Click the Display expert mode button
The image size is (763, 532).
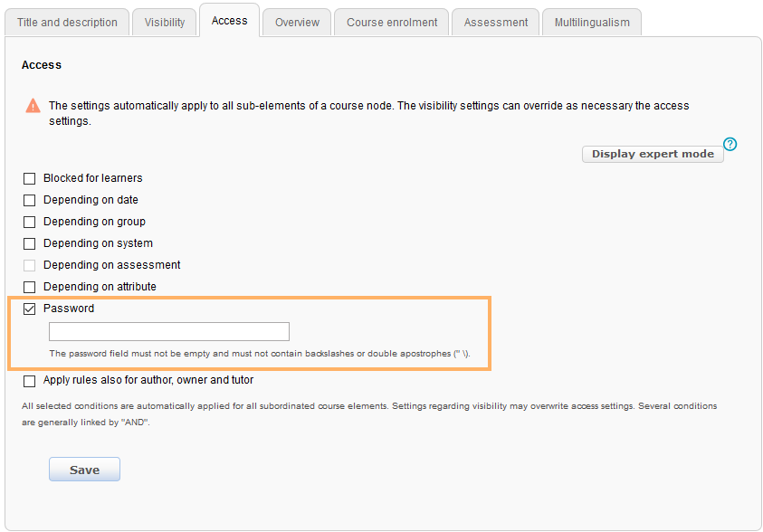[x=653, y=154]
